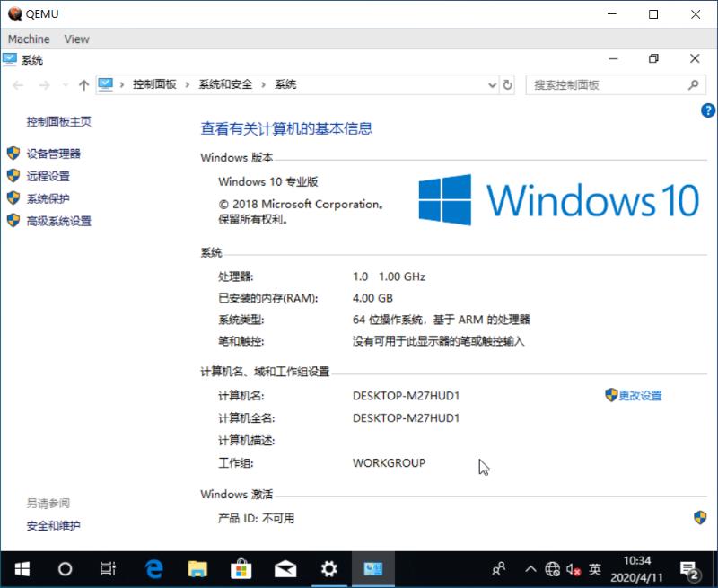This screenshot has height=588, width=718.
Task: Click the Windows Start button
Action: click(x=20, y=568)
